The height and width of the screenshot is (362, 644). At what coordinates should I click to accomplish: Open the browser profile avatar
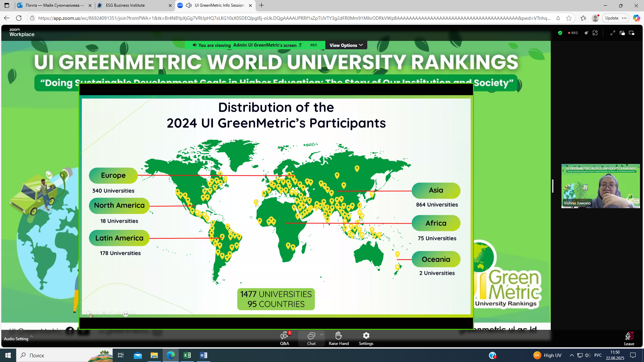tap(595, 18)
